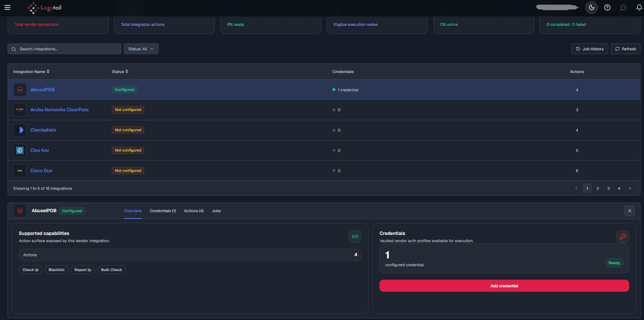Click the link icon in Supported capabilities
Image resolution: width=644 pixels, height=320 pixels.
[x=355, y=237]
